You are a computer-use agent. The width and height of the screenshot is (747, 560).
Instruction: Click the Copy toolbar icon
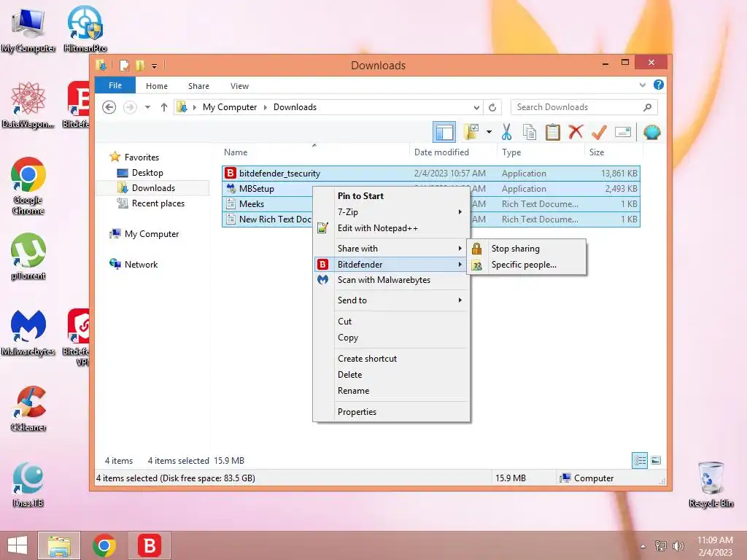530,132
